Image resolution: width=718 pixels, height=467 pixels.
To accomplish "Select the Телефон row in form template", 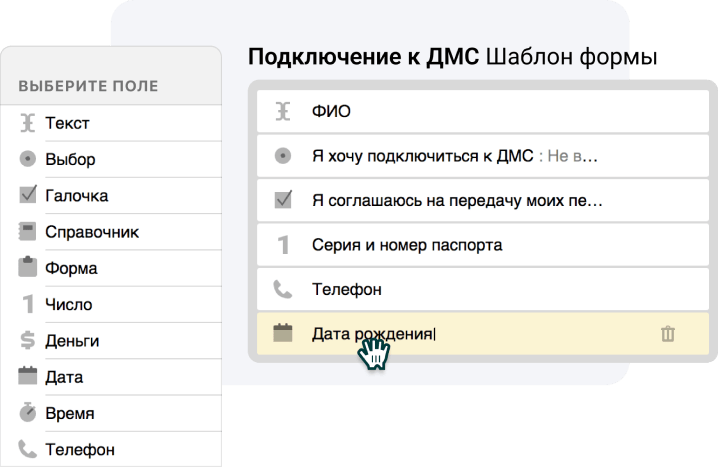I will coord(483,289).
